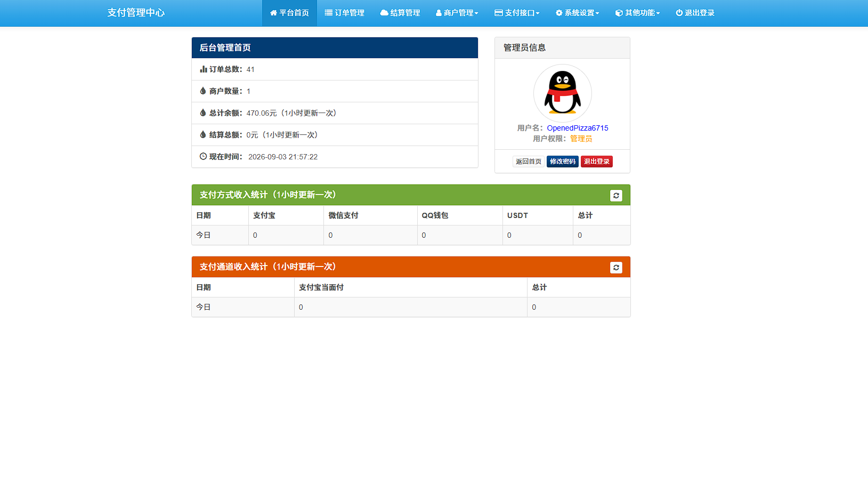Go to 订单管理 in the navbar
The image size is (868, 491).
pyautogui.click(x=345, y=13)
